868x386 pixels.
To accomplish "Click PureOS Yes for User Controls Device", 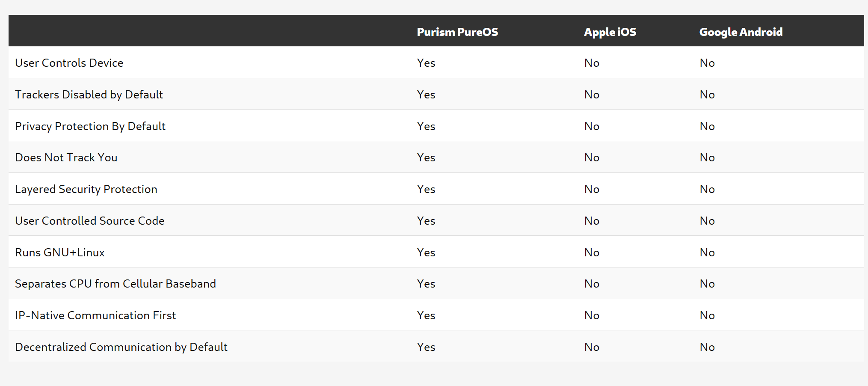I will point(426,63).
